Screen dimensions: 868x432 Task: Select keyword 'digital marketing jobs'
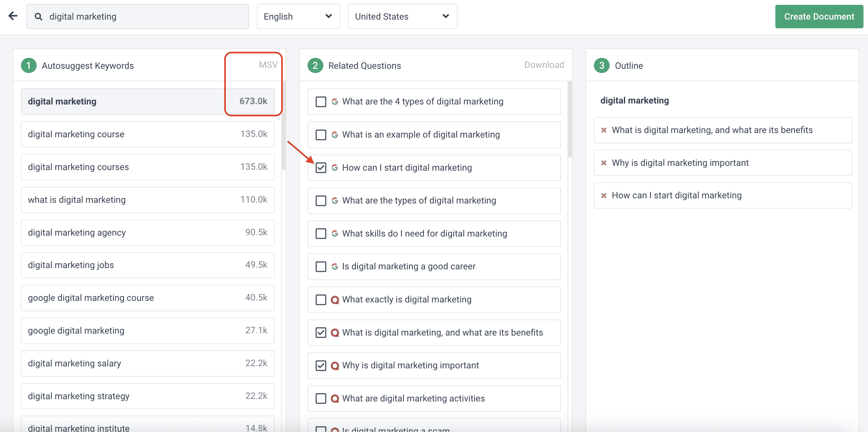coord(148,265)
